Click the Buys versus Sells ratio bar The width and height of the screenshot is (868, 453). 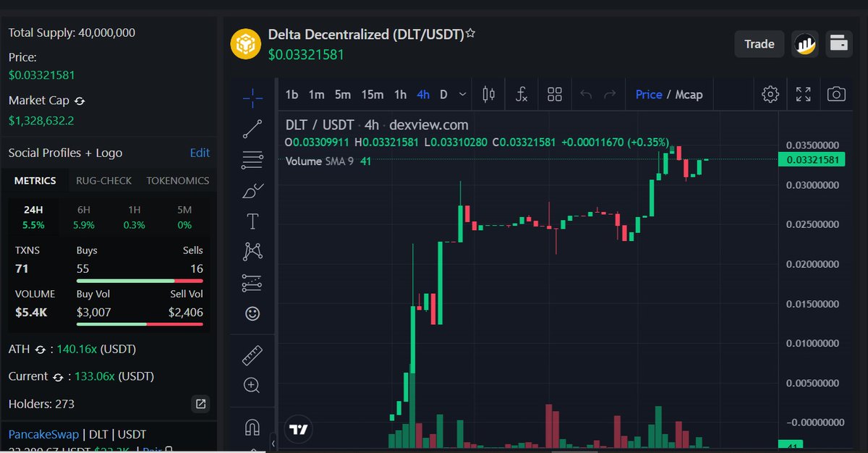(140, 280)
